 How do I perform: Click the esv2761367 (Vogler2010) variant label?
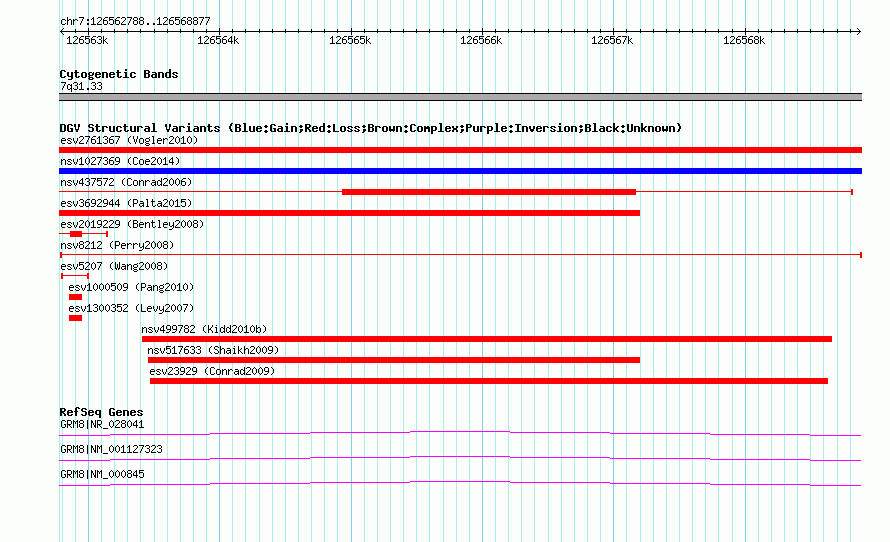coord(129,140)
